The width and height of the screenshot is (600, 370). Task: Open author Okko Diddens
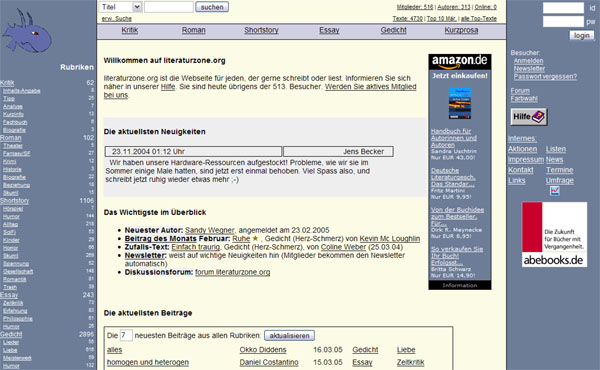(263, 350)
